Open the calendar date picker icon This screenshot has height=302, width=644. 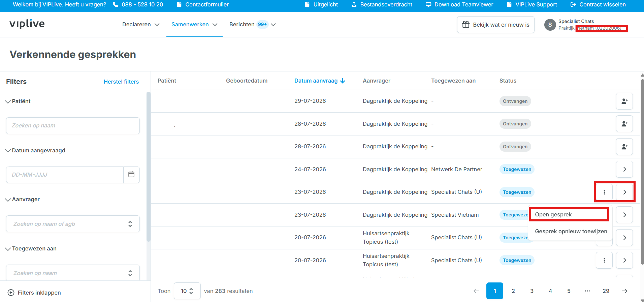[x=131, y=174]
